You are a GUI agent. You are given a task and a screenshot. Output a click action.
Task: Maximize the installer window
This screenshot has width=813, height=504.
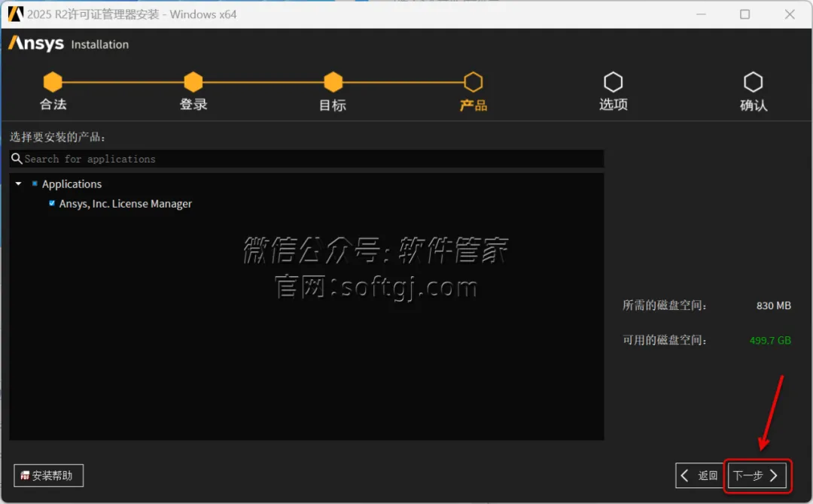744,14
